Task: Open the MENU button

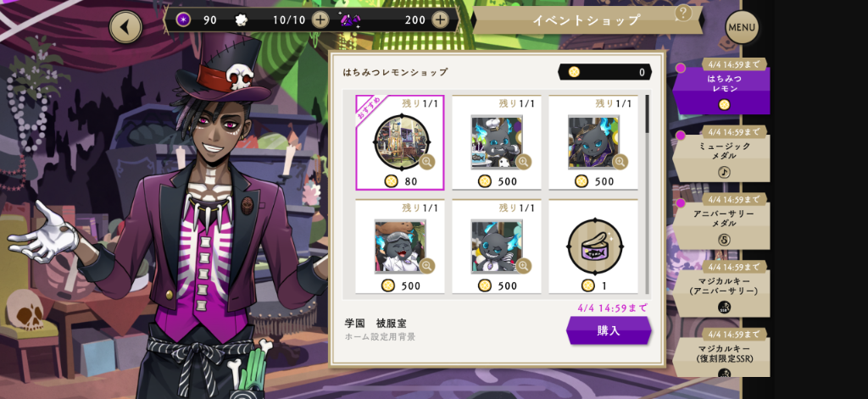Action: pos(742,27)
